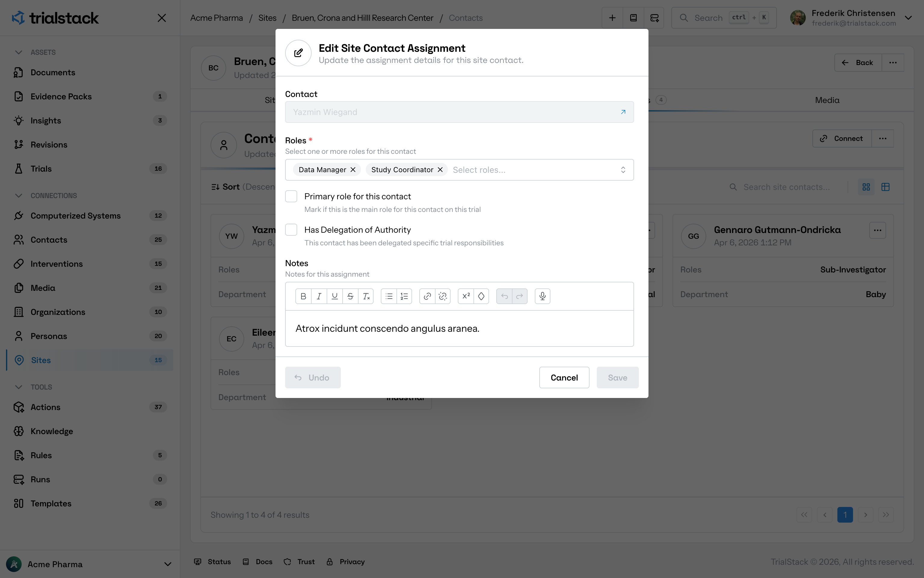Go to the next results page
924x578 pixels.
tap(866, 515)
